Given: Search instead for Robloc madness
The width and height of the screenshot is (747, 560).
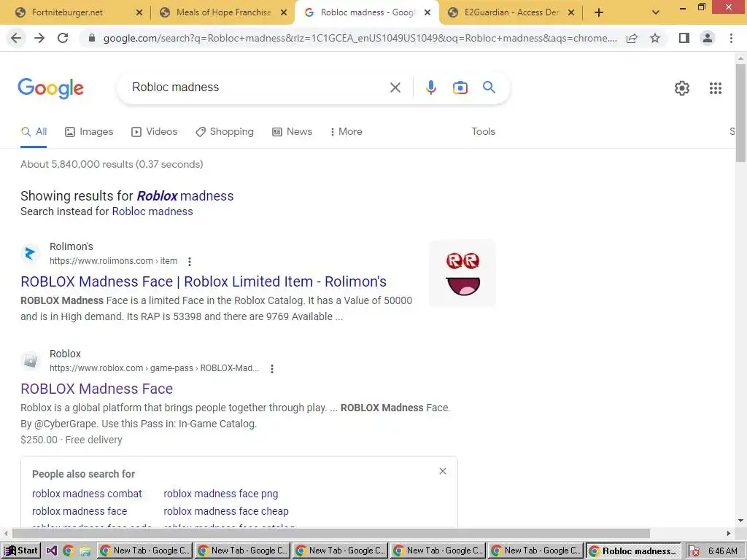Looking at the screenshot, I should tap(152, 211).
